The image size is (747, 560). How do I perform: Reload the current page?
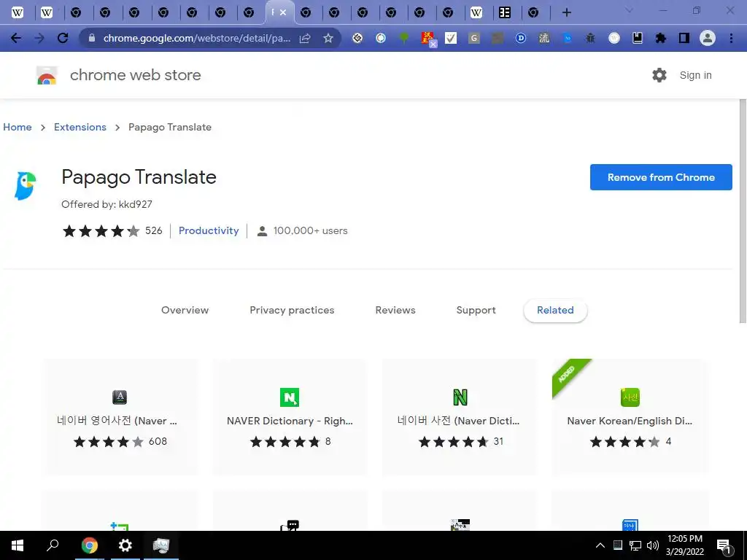click(x=63, y=38)
